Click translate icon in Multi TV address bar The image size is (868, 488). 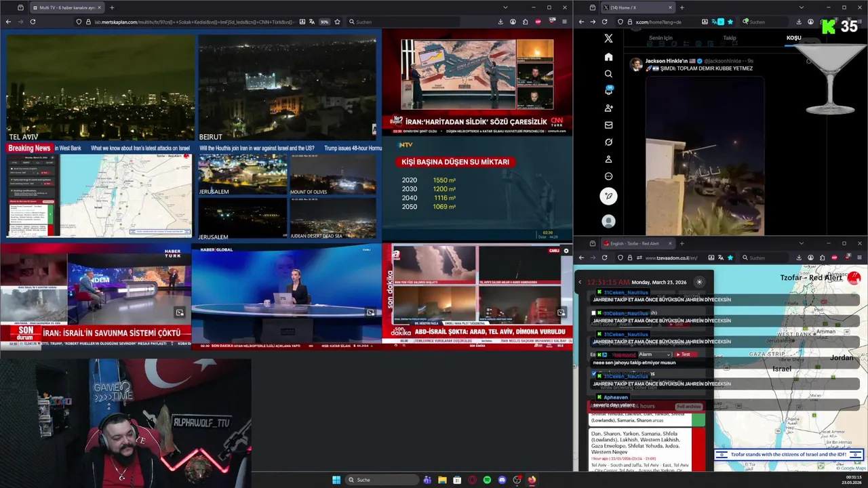click(312, 22)
